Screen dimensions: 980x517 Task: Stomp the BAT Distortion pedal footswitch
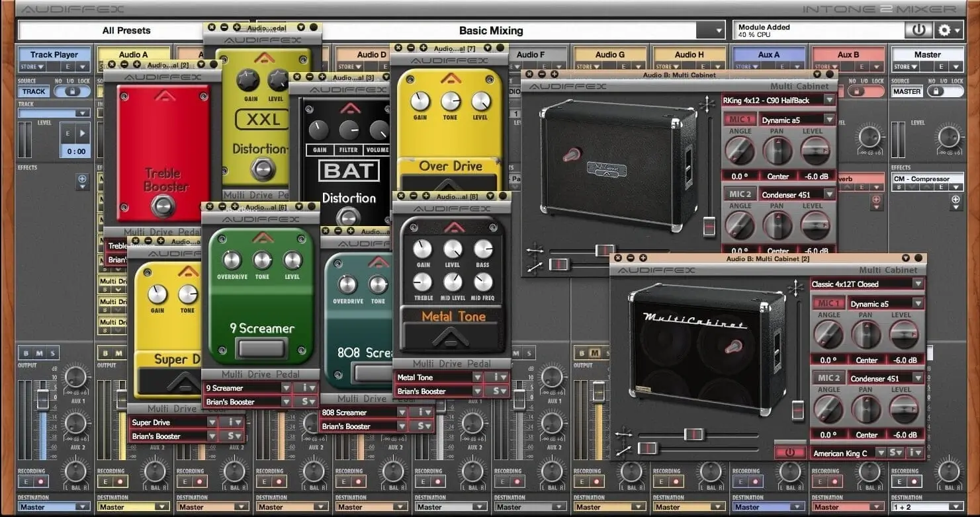click(348, 217)
